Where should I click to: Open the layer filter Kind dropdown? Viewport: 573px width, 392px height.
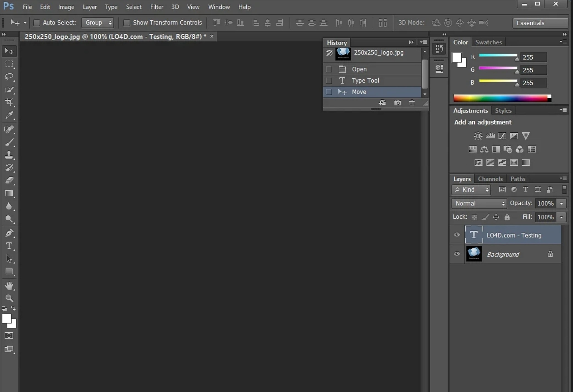coord(471,190)
